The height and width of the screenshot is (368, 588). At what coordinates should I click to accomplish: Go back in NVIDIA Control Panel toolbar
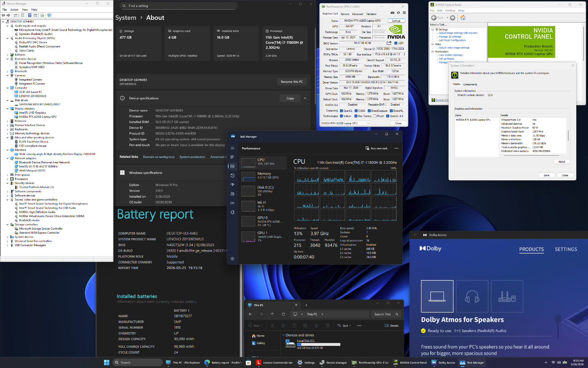point(437,18)
